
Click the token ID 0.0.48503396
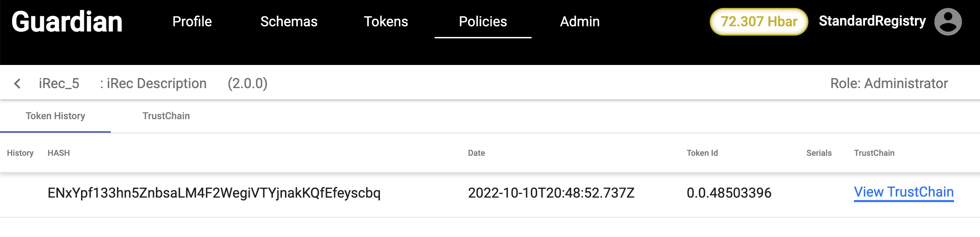tap(729, 193)
